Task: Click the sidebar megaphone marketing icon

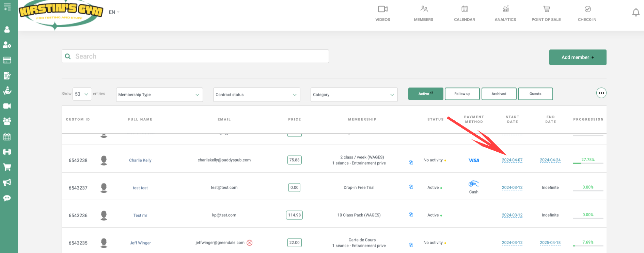Action: pyautogui.click(x=7, y=183)
